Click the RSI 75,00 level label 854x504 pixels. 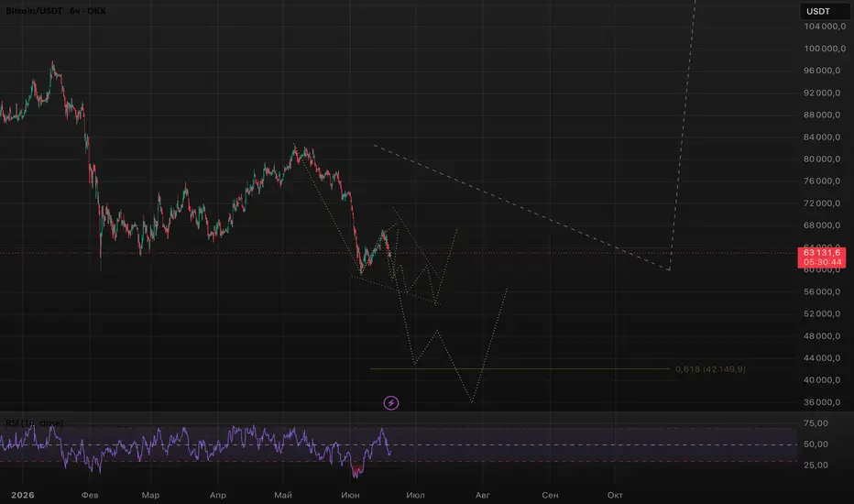coord(816,423)
